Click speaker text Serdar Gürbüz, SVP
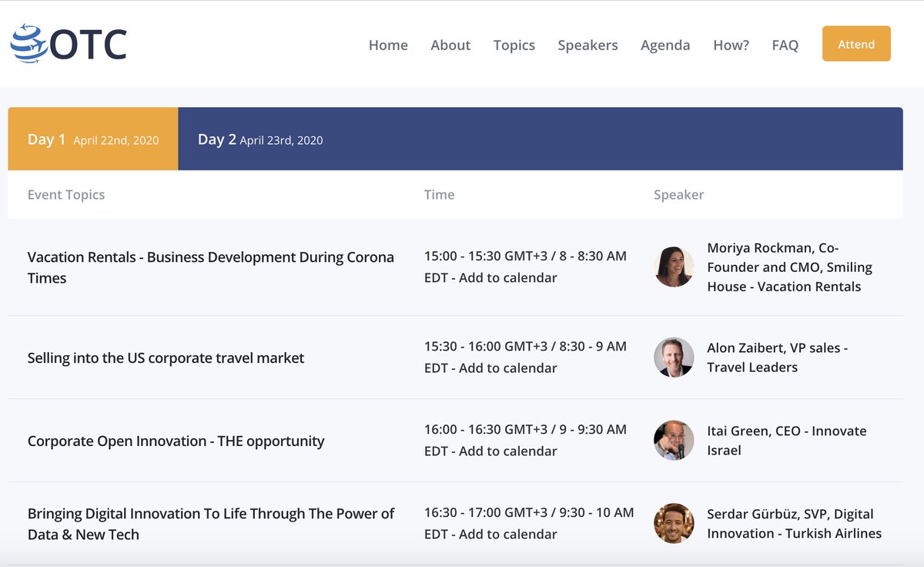The height and width of the screenshot is (567, 924). coord(794,524)
